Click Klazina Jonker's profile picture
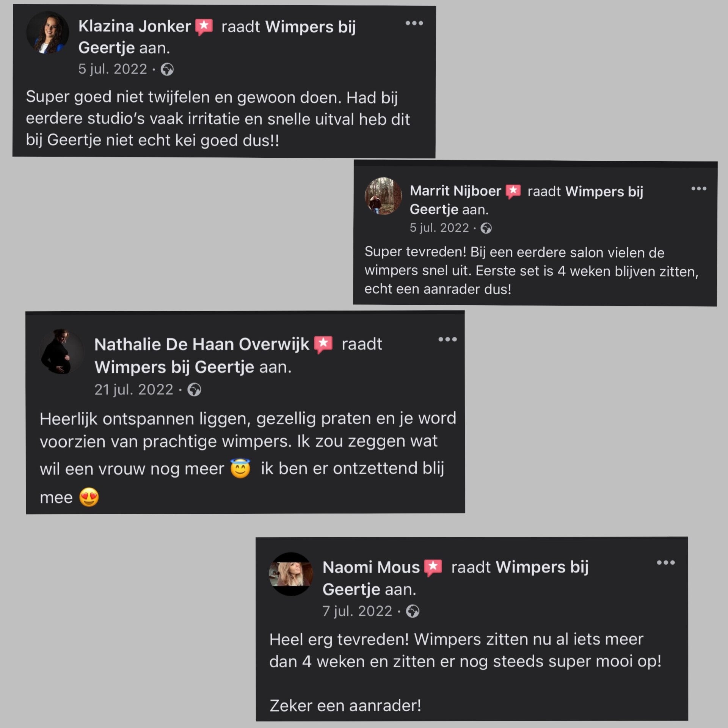Screen dimensions: 728x728 coord(48,33)
